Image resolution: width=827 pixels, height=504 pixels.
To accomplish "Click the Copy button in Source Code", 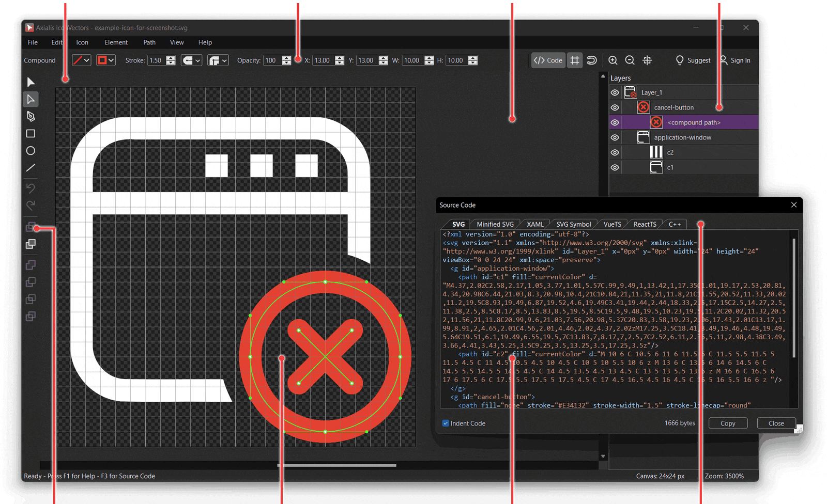I will (728, 423).
